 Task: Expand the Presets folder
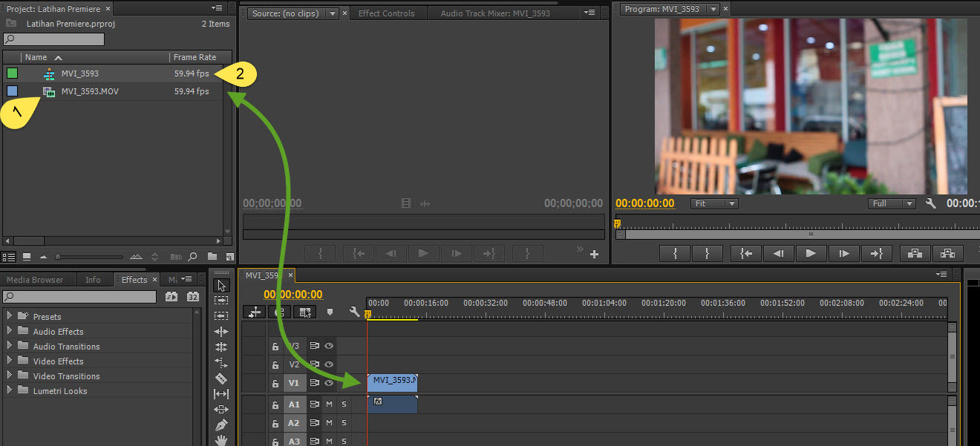click(10, 316)
